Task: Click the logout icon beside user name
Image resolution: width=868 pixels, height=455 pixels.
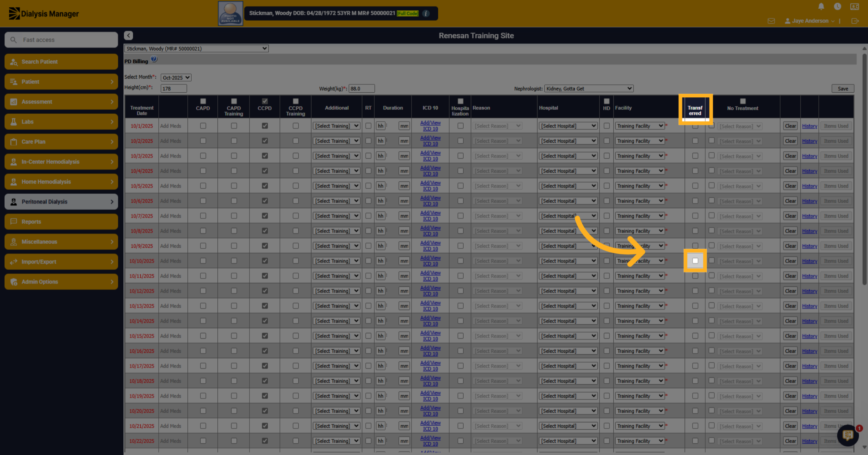Action: (855, 21)
